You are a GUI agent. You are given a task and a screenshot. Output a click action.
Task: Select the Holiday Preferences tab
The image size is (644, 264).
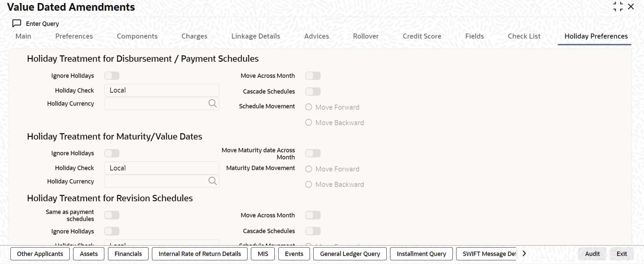click(x=596, y=36)
